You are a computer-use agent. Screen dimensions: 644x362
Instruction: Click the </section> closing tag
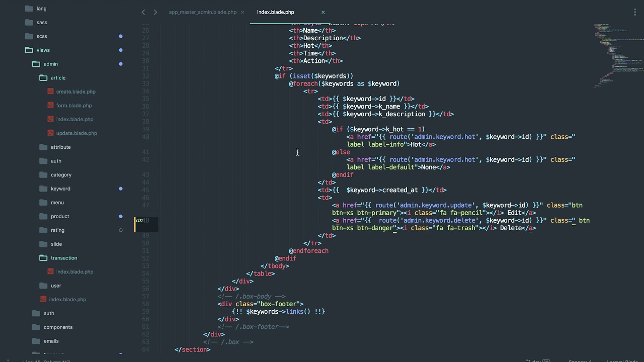(193, 349)
